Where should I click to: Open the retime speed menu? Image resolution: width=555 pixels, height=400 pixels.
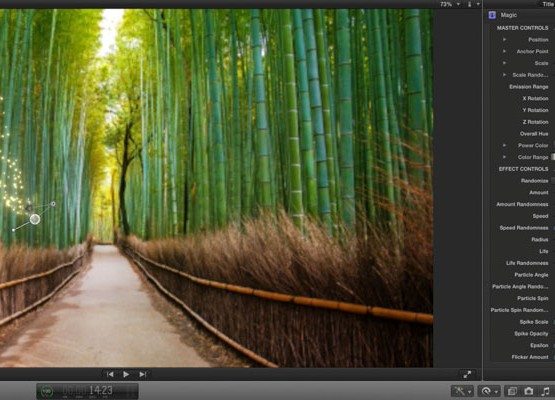(x=489, y=391)
